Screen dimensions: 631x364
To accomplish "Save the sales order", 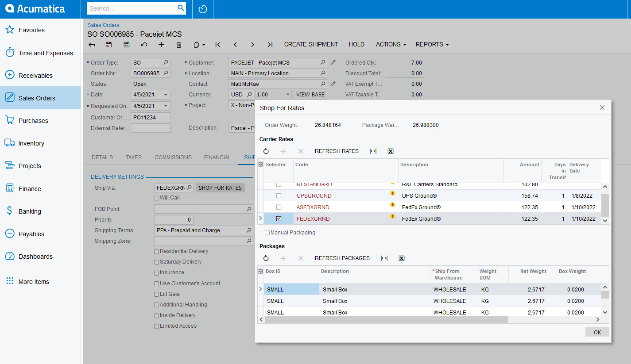I will [x=127, y=45].
